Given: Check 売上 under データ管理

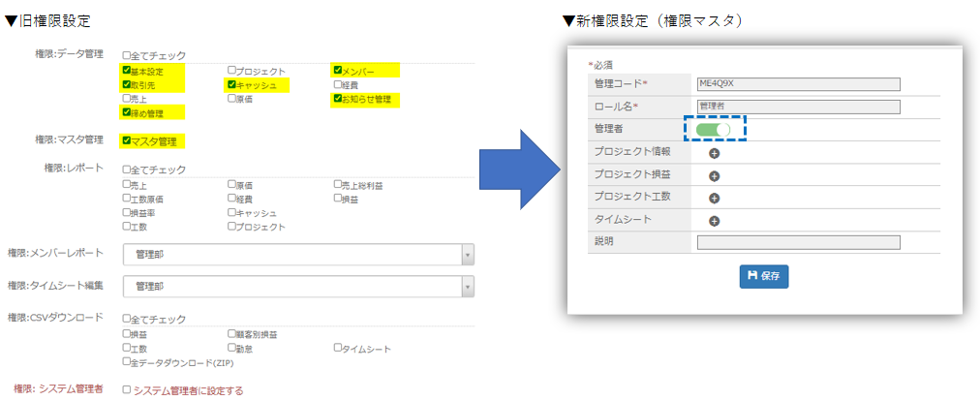Looking at the screenshot, I should pos(127,98).
